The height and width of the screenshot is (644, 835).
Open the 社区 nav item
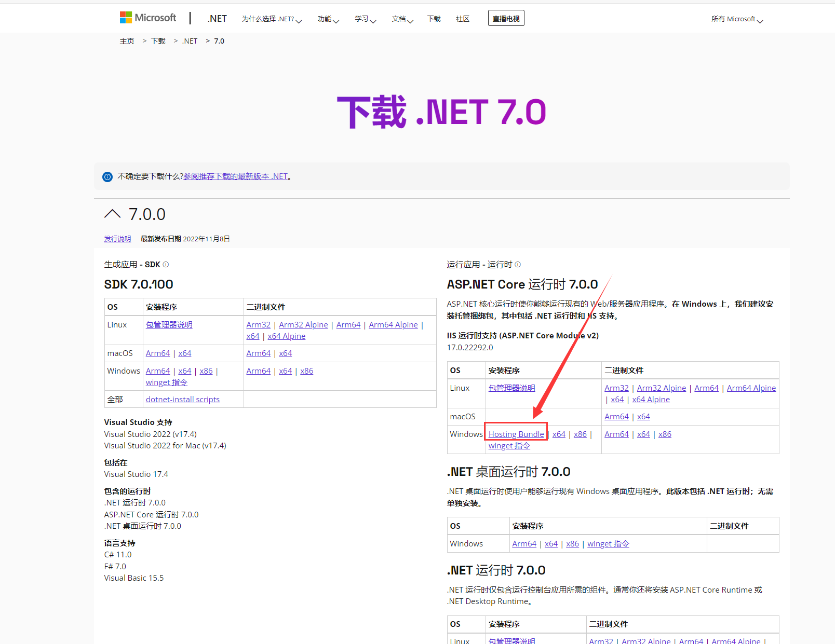point(463,19)
